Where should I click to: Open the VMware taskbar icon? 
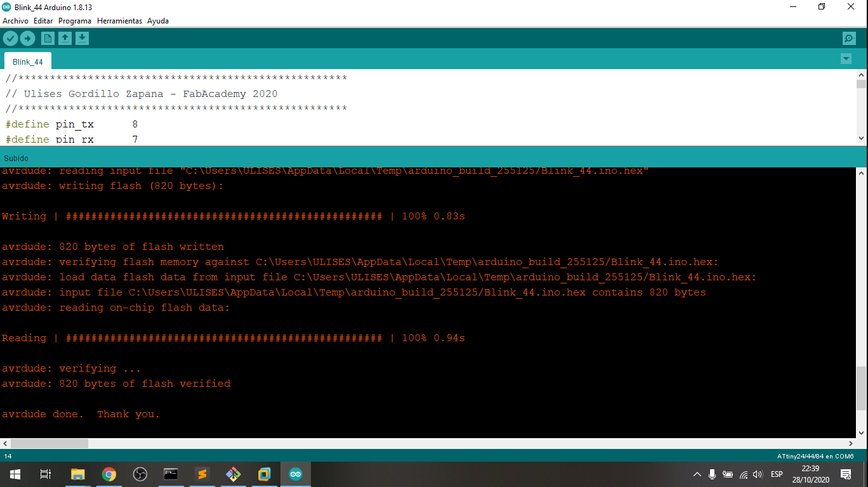265,474
